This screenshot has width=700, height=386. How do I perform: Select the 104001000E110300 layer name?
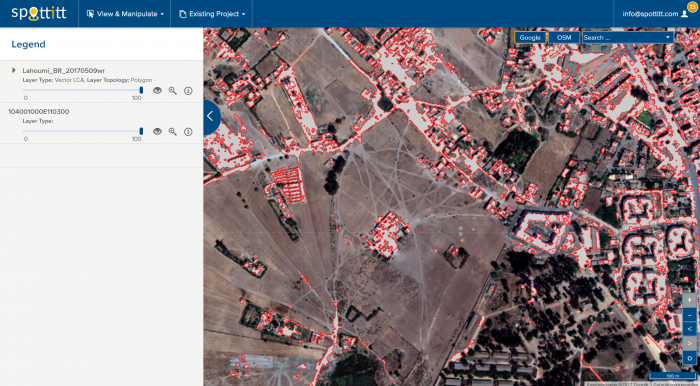(39, 112)
